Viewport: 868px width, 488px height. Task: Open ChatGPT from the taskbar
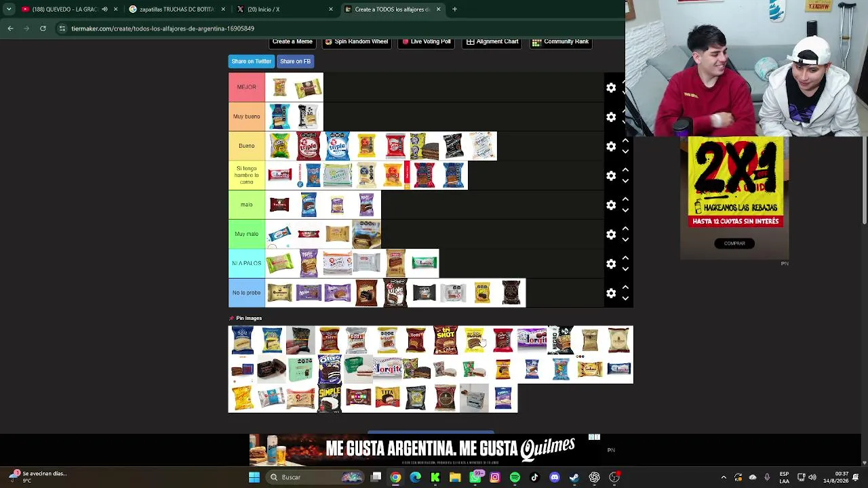click(594, 477)
